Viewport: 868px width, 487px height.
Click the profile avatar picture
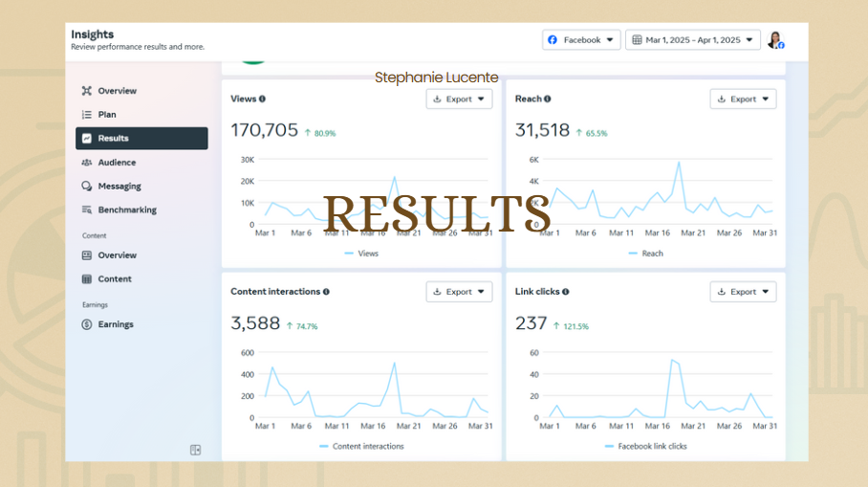click(x=775, y=40)
